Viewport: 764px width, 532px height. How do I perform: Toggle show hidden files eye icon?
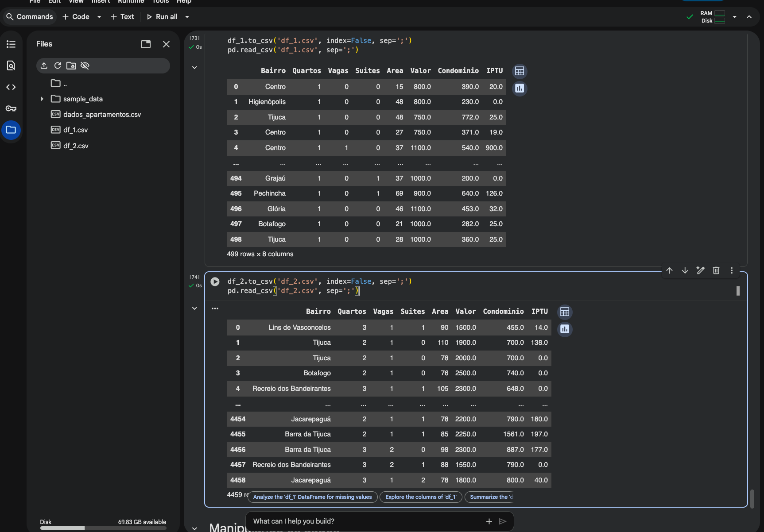[85, 66]
